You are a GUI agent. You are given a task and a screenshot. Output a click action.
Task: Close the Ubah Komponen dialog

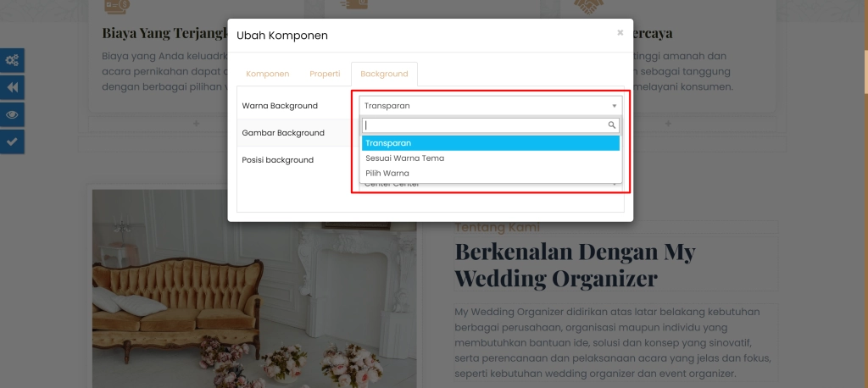click(620, 33)
